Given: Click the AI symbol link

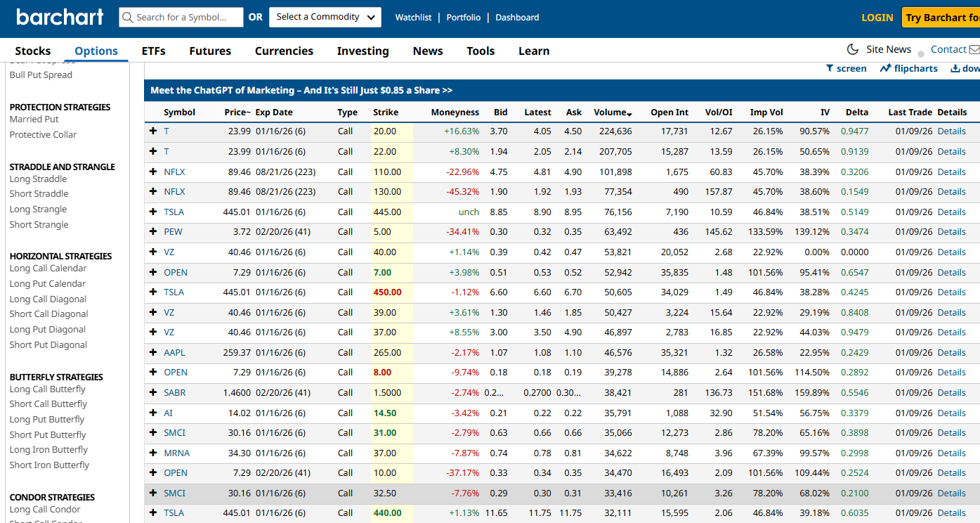Looking at the screenshot, I should (168, 413).
